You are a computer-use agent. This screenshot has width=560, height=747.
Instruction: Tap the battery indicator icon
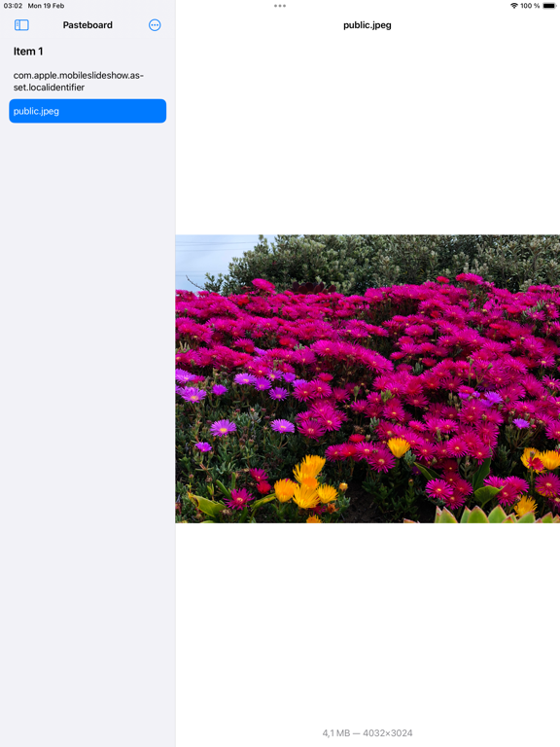[549, 6]
